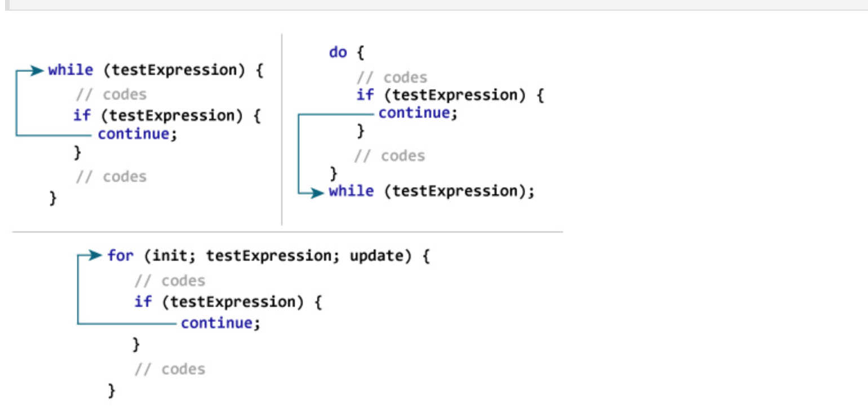Viewport: 868px width, 411px height.
Task: Click the 'while (testExpression);' line ending do-while
Action: pyautogui.click(x=432, y=191)
